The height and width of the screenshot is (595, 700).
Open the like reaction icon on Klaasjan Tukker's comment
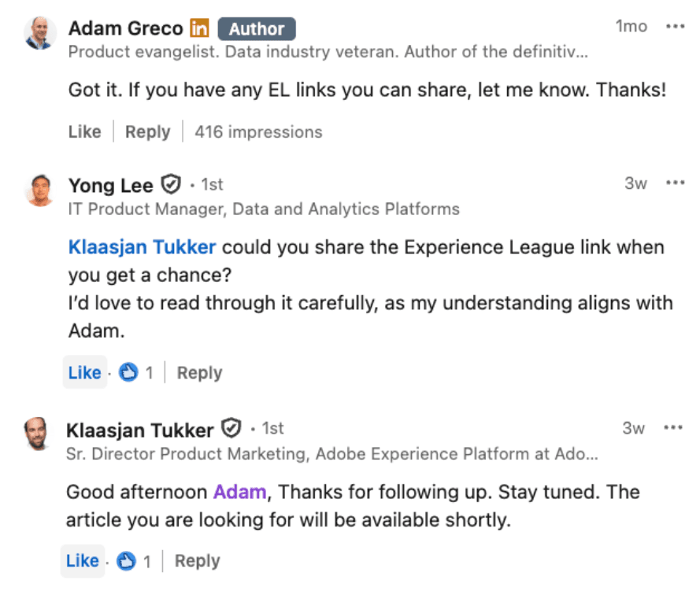[x=126, y=561]
